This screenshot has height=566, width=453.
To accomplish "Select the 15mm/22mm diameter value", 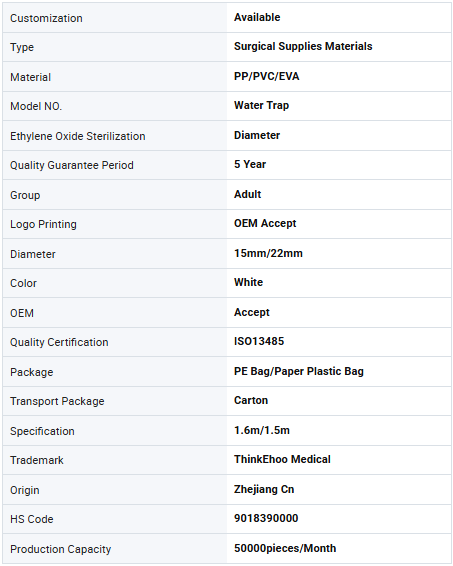I will coord(268,253).
